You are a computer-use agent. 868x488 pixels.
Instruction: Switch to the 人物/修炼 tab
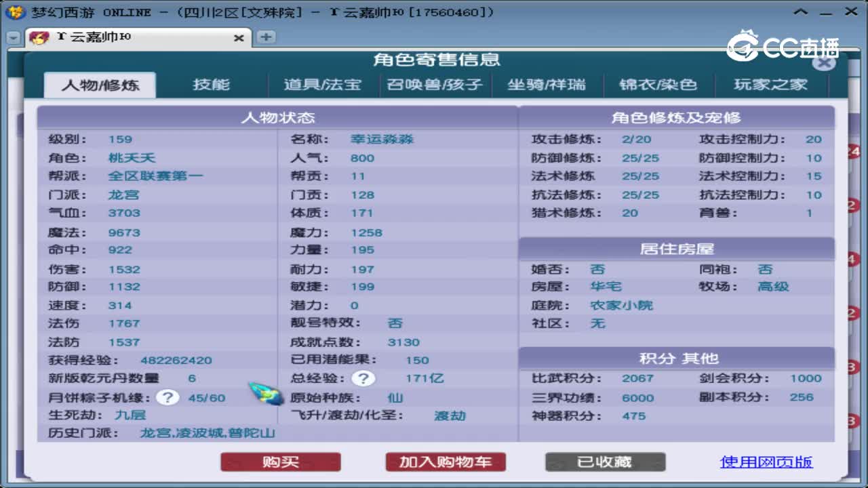[100, 85]
